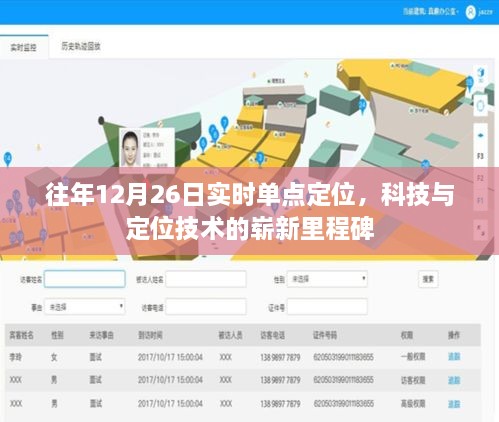
Task: Switch to the 实时监控 tab
Action: point(24,47)
